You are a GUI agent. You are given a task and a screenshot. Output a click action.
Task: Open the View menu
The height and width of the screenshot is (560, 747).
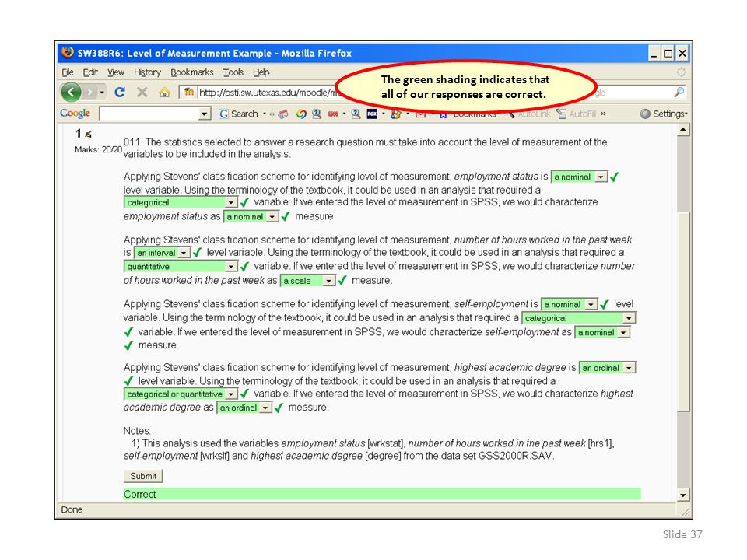click(116, 72)
